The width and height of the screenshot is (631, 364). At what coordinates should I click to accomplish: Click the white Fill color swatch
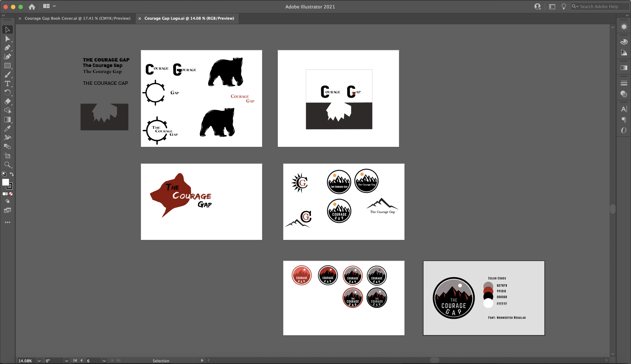5,182
